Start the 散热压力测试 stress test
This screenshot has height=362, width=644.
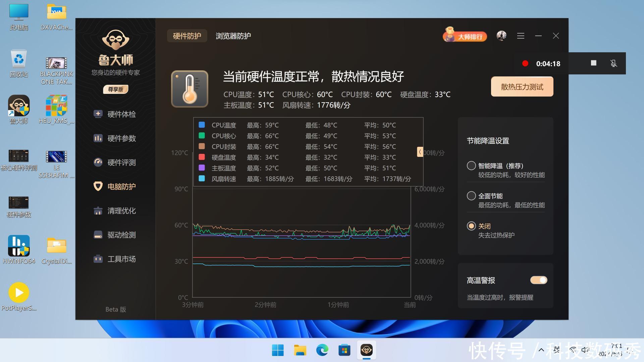pyautogui.click(x=522, y=87)
